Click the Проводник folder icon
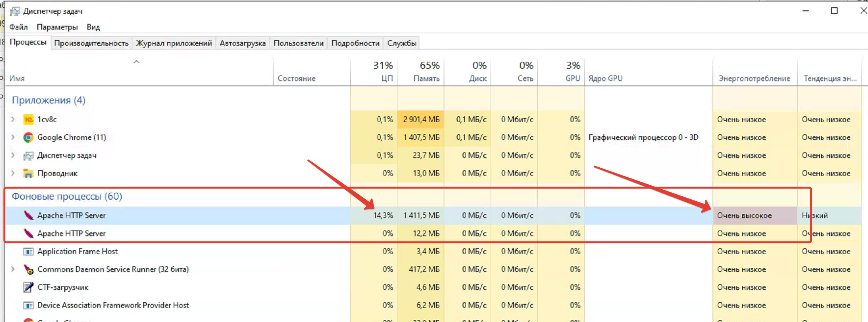 (28, 174)
